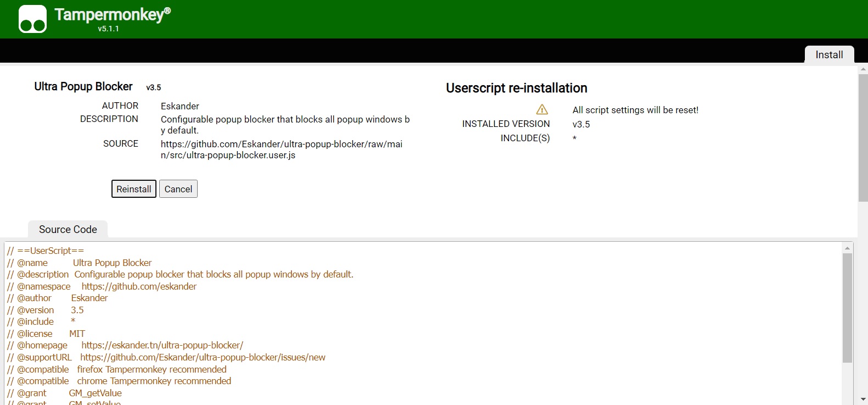Click the Userscript re-installation heading
Screen dimensions: 868x405
(517, 88)
